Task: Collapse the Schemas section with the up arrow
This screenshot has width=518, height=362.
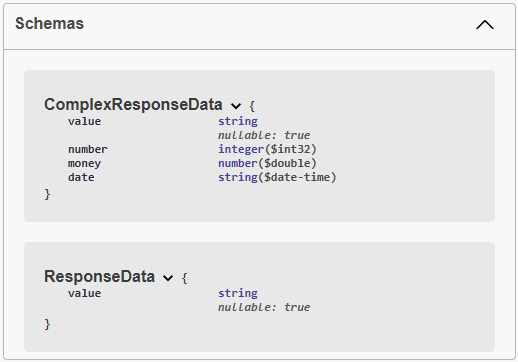Action: click(x=485, y=24)
